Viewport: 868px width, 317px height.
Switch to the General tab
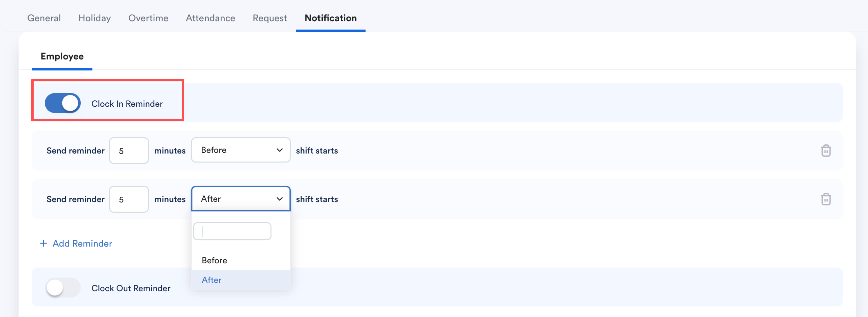pyautogui.click(x=44, y=18)
